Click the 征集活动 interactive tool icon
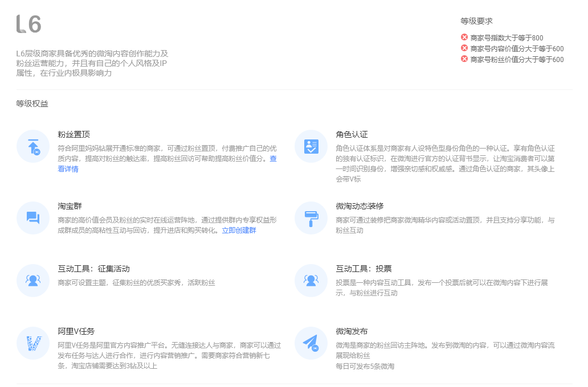The width and height of the screenshot is (588, 387). (x=33, y=281)
